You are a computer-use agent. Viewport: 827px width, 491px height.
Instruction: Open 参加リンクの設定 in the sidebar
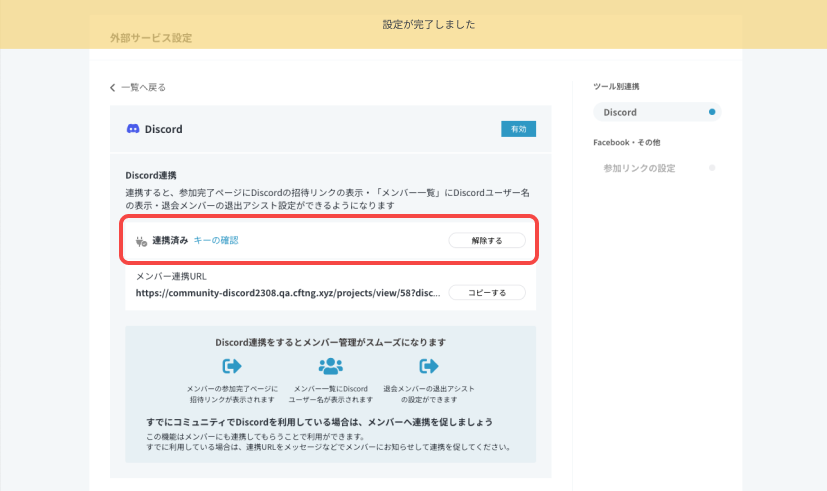[x=639, y=168]
